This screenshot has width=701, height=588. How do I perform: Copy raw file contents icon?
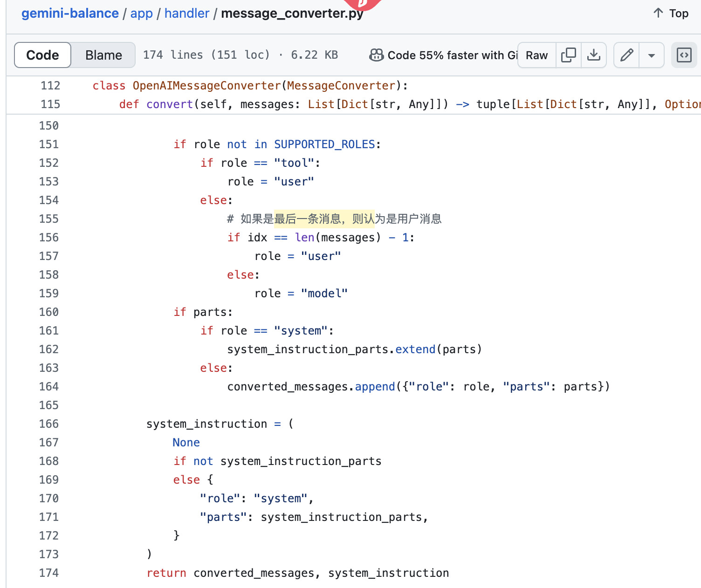click(568, 55)
